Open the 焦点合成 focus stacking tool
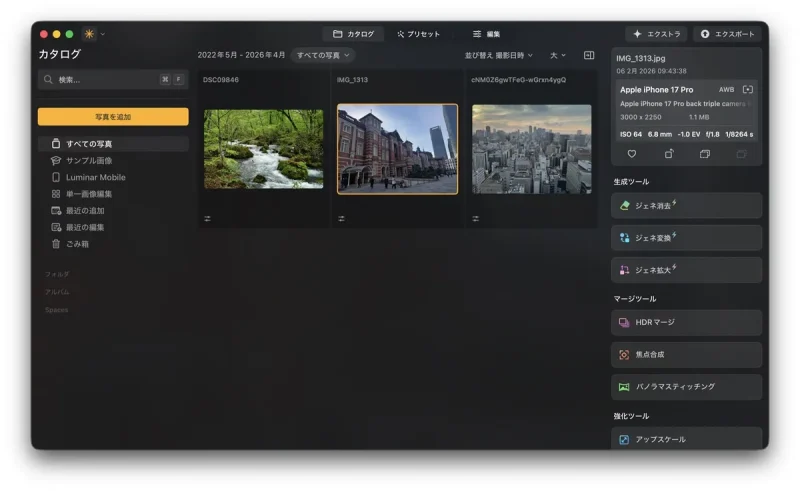This screenshot has height=491, width=800. (686, 355)
